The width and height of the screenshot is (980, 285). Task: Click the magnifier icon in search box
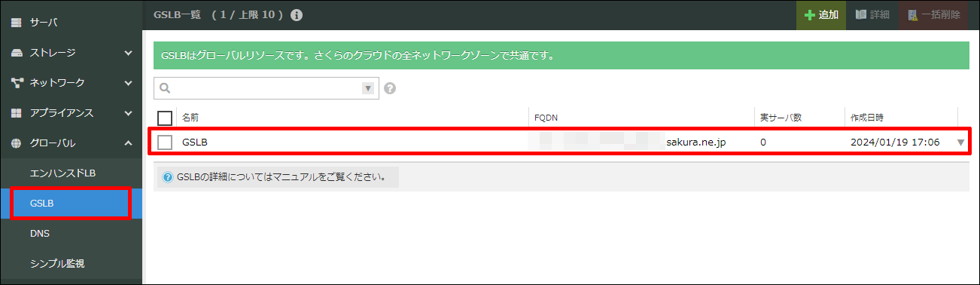point(166,88)
